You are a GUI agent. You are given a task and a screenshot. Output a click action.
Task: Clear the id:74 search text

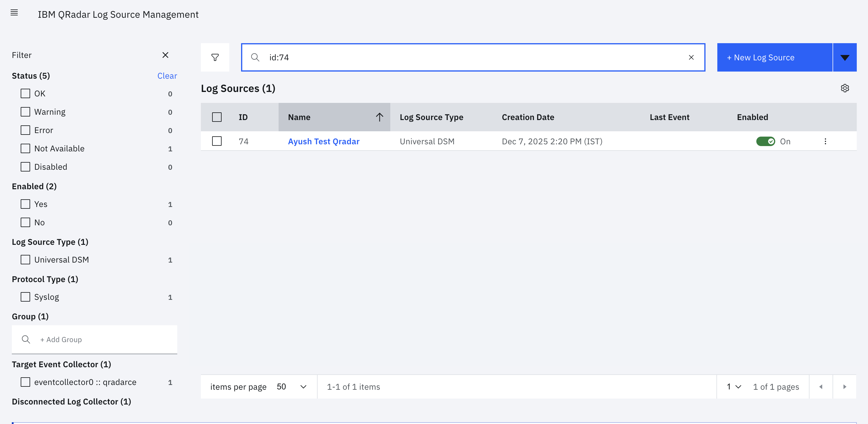pos(691,57)
